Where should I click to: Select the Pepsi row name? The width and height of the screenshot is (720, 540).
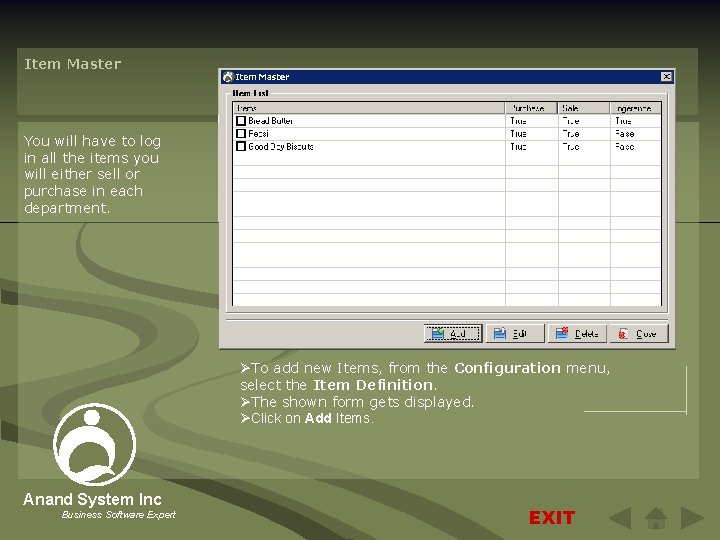pos(258,134)
